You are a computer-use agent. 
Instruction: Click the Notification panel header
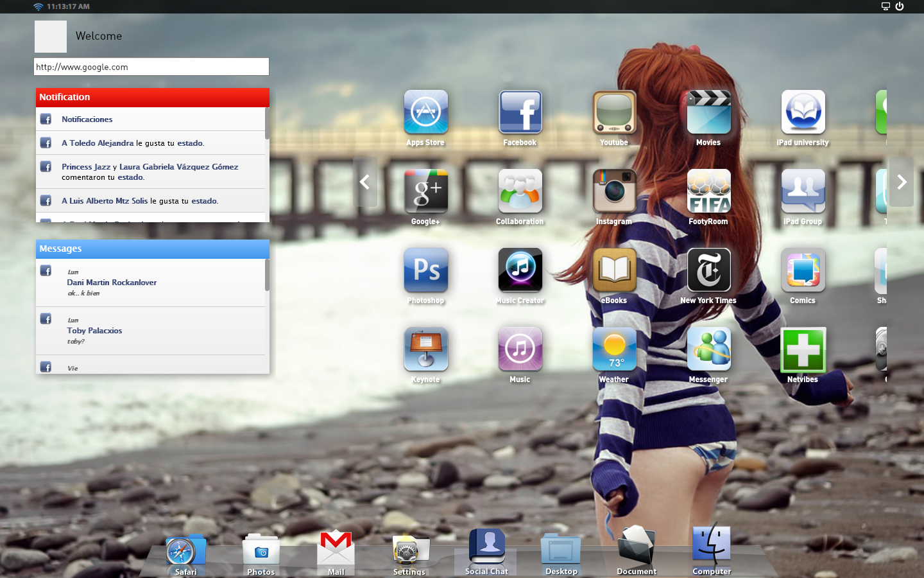(x=153, y=98)
